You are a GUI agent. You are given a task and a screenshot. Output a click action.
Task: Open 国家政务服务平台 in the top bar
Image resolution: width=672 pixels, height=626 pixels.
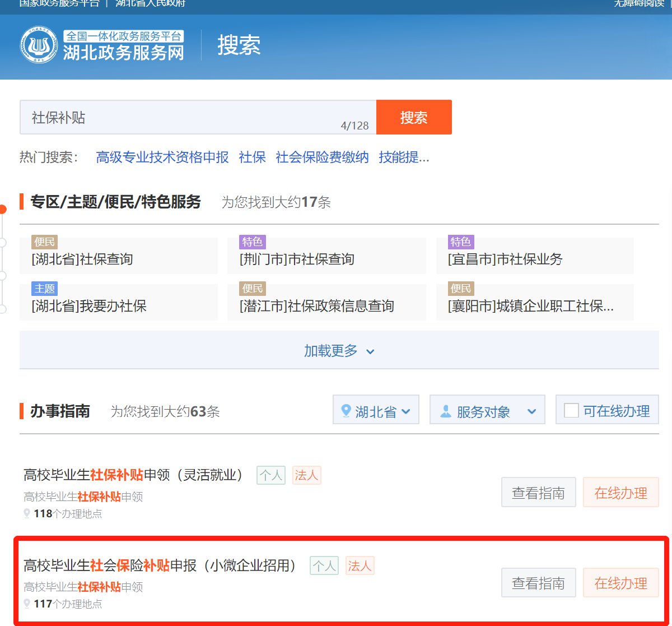(59, 3)
